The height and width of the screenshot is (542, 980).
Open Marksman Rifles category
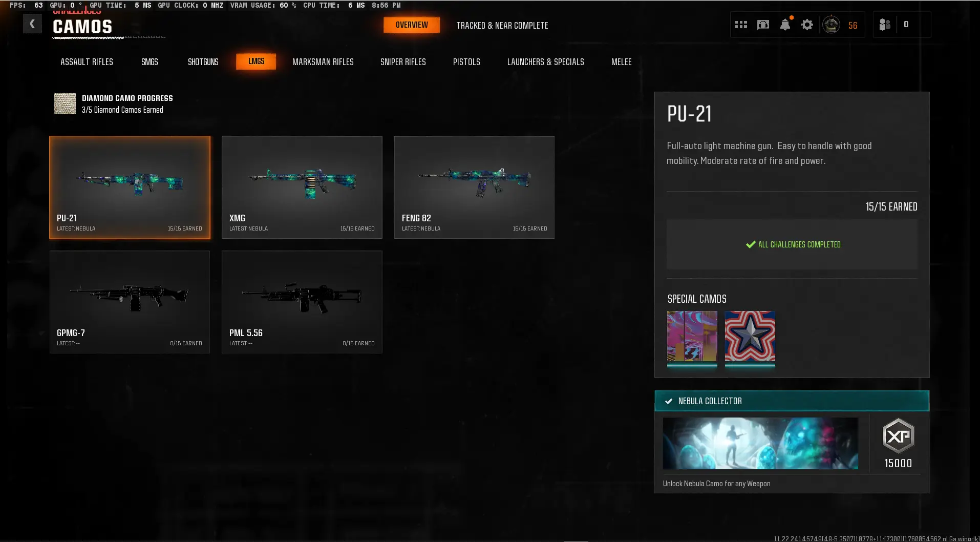323,61
